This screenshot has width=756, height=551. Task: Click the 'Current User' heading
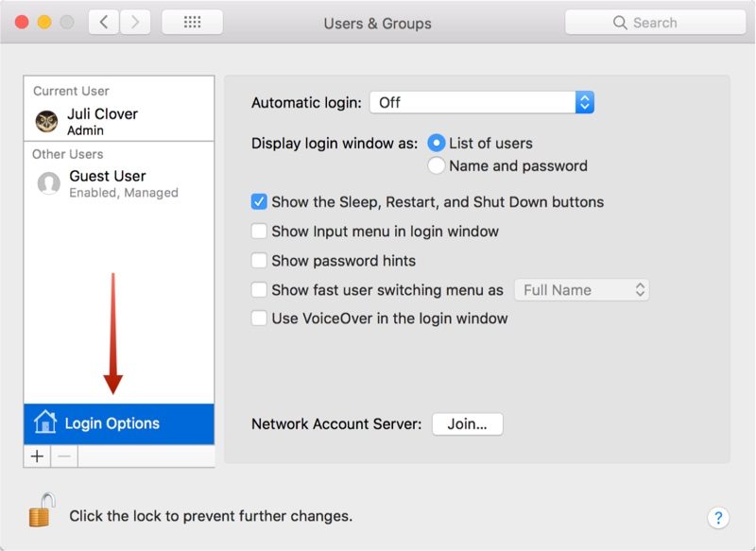[71, 91]
